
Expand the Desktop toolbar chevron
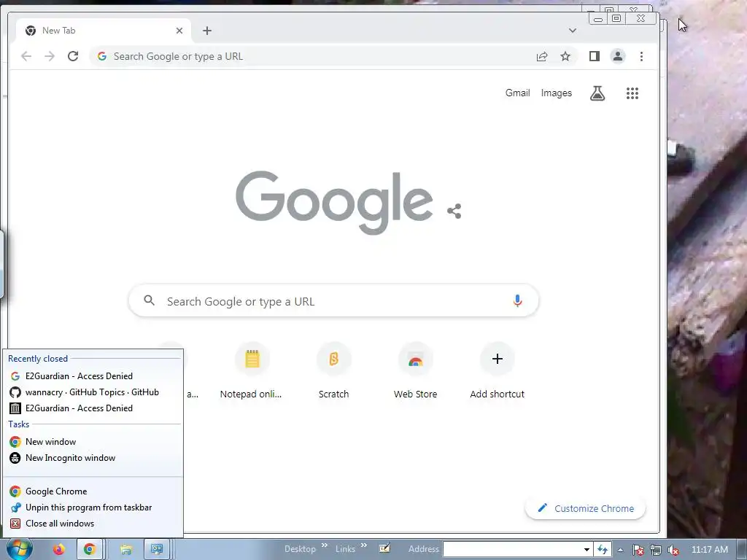click(325, 545)
